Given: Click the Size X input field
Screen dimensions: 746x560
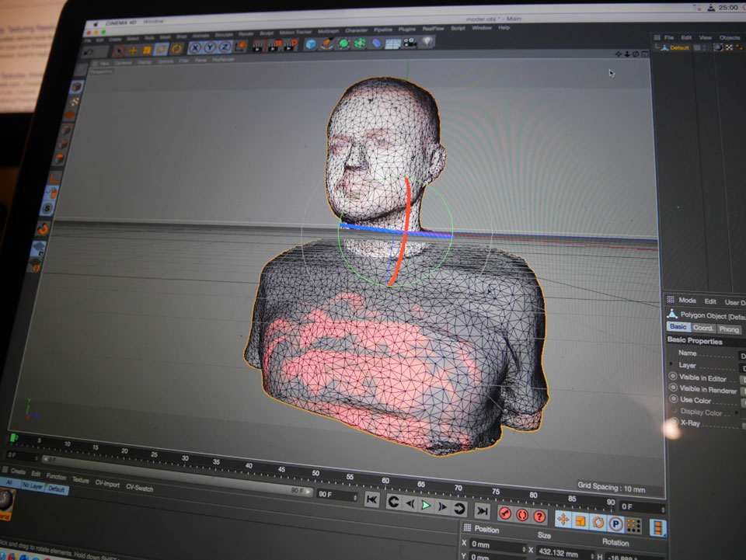Looking at the screenshot, I should pyautogui.click(x=565, y=553).
